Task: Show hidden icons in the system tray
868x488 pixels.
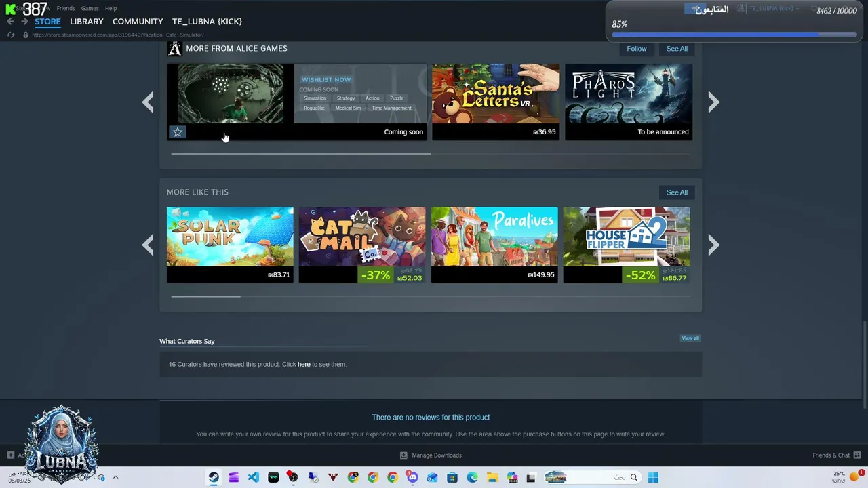Action: [x=115, y=477]
